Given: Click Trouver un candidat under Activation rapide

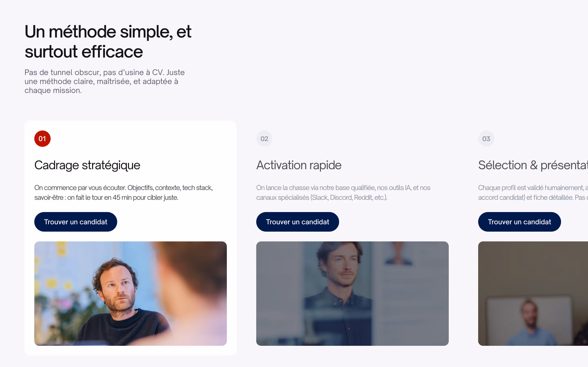Looking at the screenshot, I should [297, 222].
